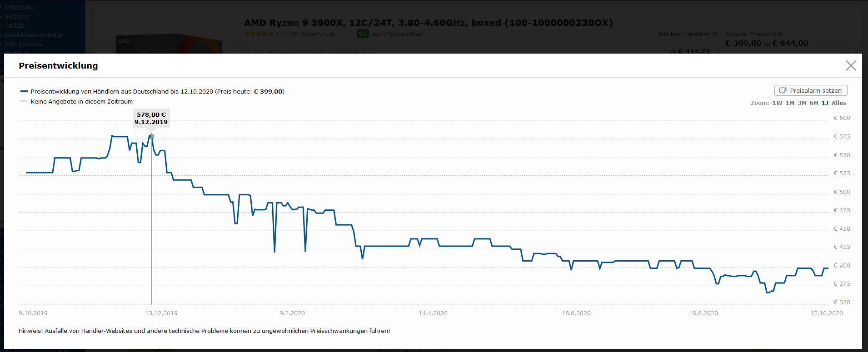
Task: Click the Hinweis note about price fluctuations
Action: pos(204,331)
